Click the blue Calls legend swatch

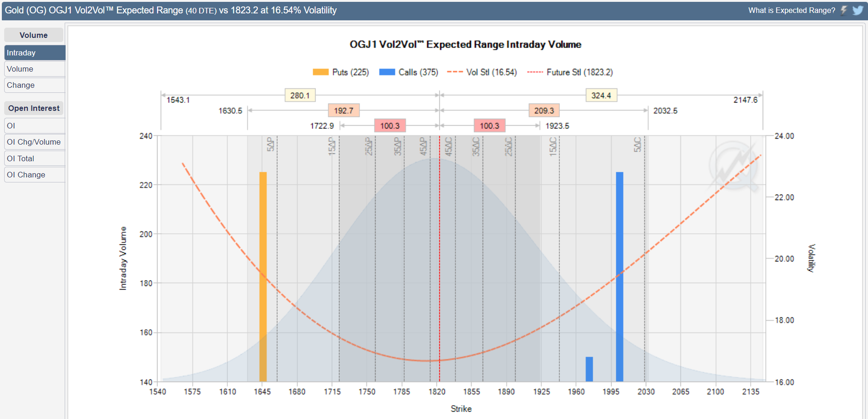point(387,72)
